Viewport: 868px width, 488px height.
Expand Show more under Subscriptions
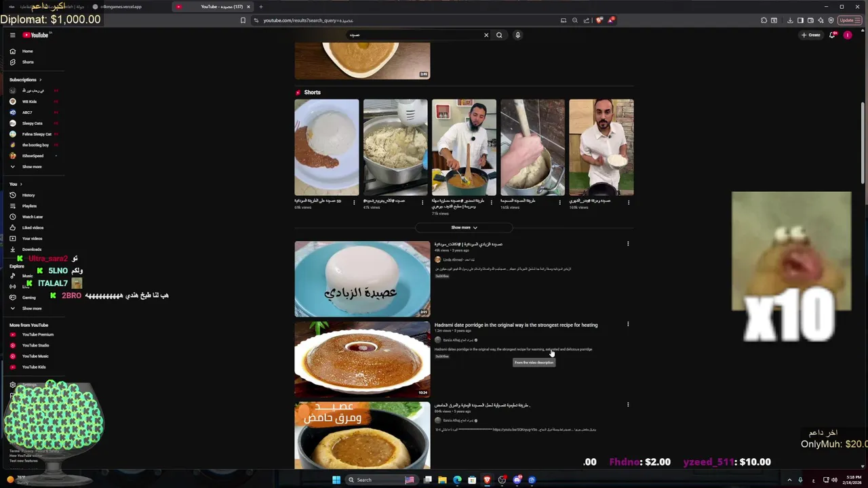[x=31, y=167]
